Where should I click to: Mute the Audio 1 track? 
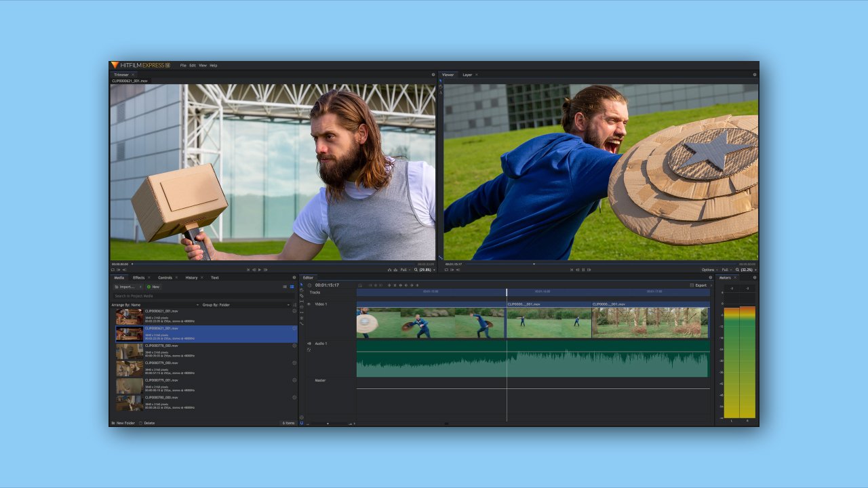click(309, 343)
